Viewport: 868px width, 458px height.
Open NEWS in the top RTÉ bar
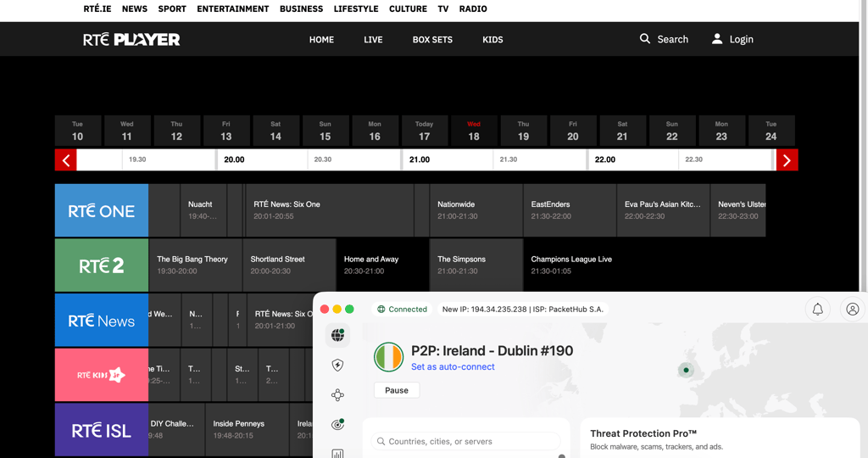(135, 8)
